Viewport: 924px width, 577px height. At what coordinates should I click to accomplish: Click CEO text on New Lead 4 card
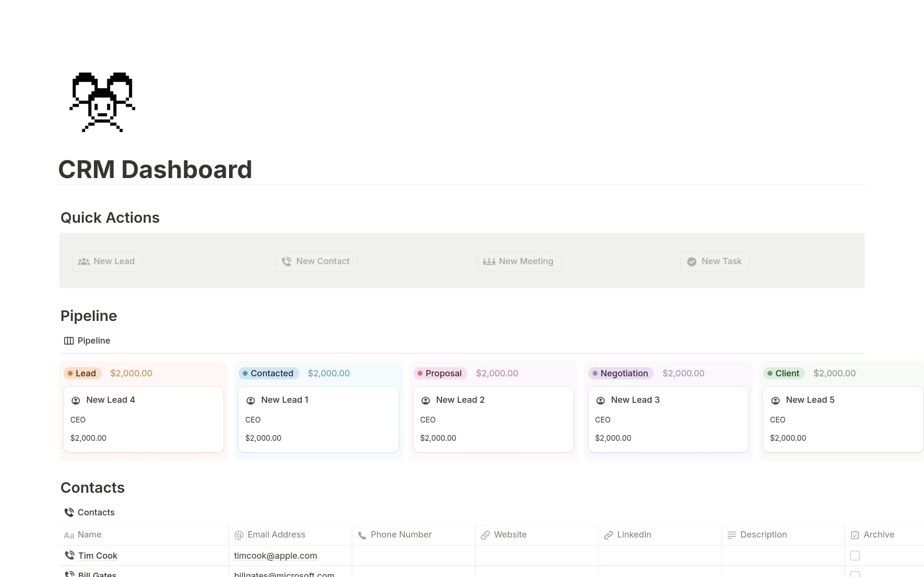tap(78, 420)
